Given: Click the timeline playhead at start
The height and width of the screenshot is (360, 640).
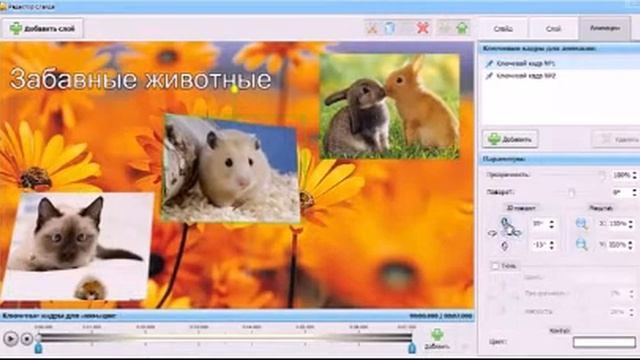Looking at the screenshot, I should pyautogui.click(x=38, y=337).
